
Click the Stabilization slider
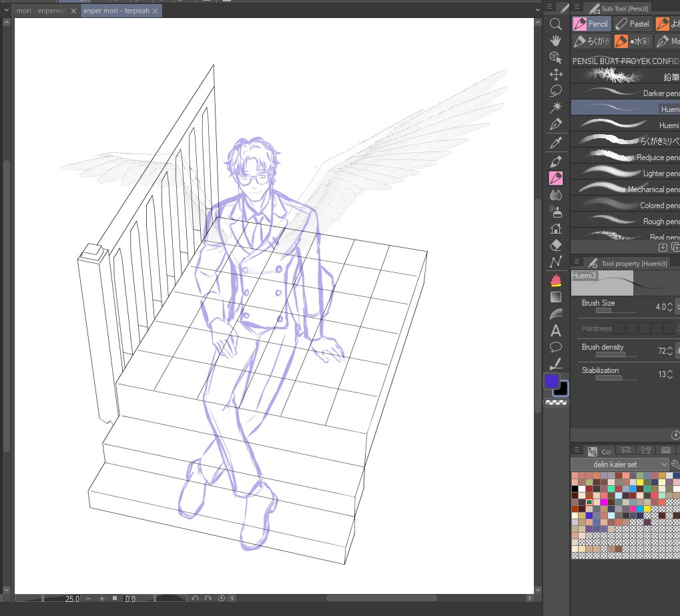click(616, 378)
